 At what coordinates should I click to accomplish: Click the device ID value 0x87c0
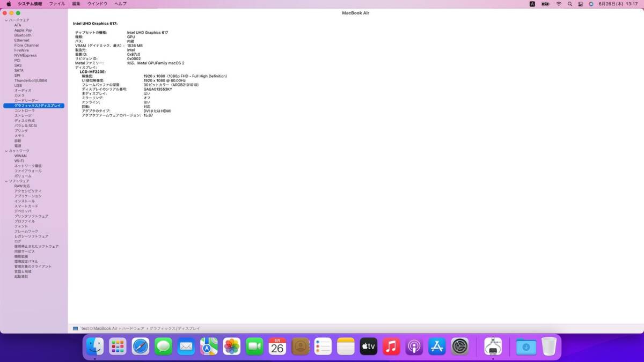tap(134, 54)
